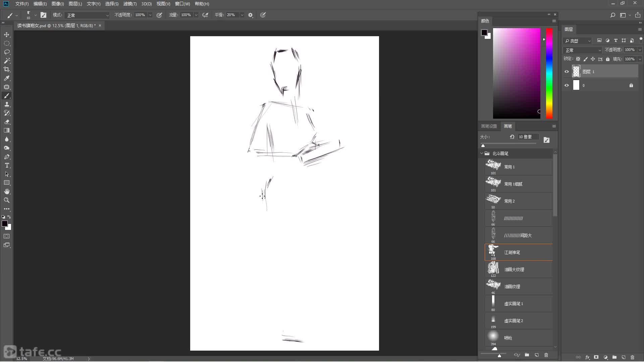The width and height of the screenshot is (644, 362).
Task: Toggle pressure for size button
Action: tap(263, 15)
